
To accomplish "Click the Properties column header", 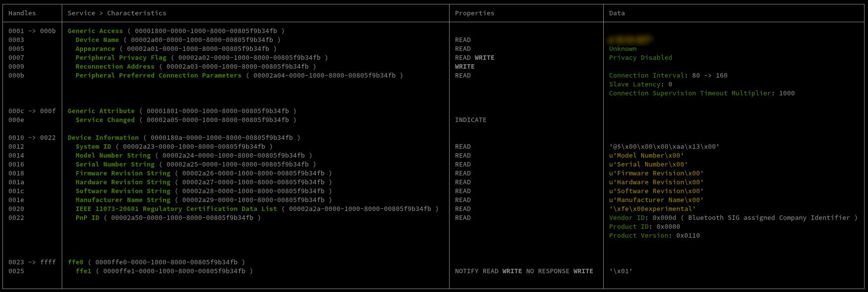I will tap(474, 13).
